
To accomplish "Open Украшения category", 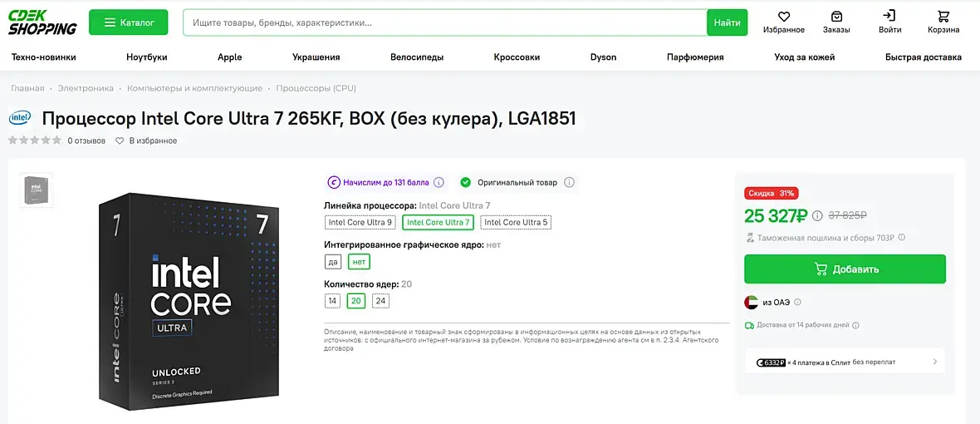I will click(x=316, y=57).
